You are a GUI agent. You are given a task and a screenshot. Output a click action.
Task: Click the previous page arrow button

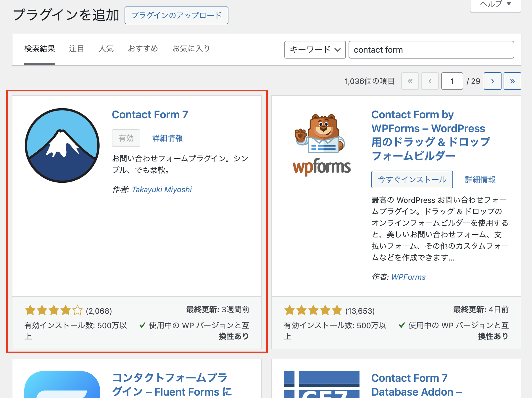430,81
